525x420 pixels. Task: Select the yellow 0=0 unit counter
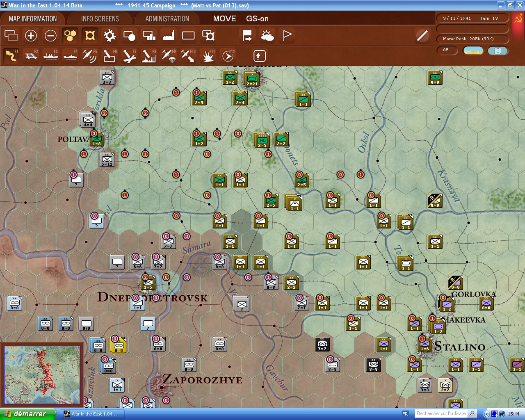pyautogui.click(x=119, y=345)
